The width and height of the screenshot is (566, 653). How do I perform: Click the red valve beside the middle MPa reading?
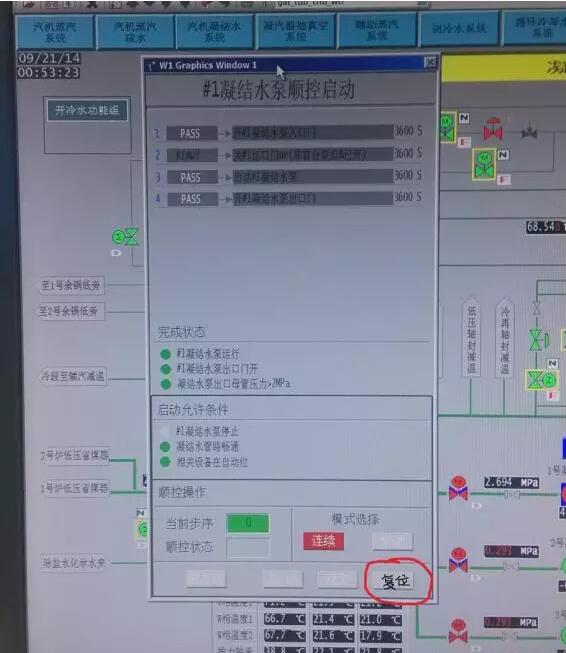click(458, 560)
